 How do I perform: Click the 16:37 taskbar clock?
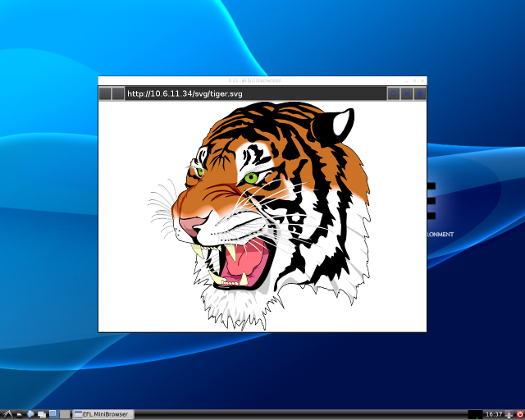click(494, 414)
